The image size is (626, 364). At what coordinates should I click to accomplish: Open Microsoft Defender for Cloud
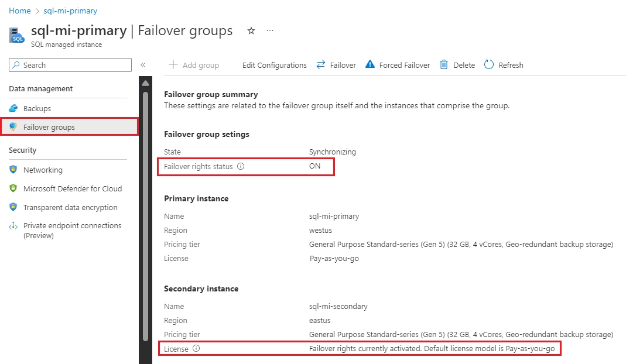click(x=73, y=188)
